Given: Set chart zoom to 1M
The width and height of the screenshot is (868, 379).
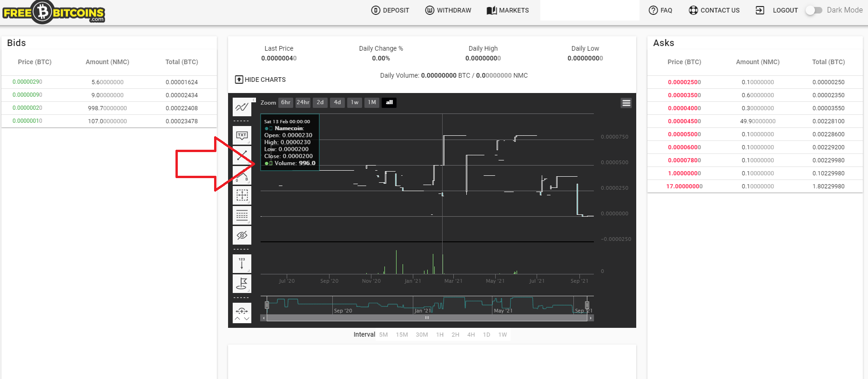Looking at the screenshot, I should pos(372,102).
